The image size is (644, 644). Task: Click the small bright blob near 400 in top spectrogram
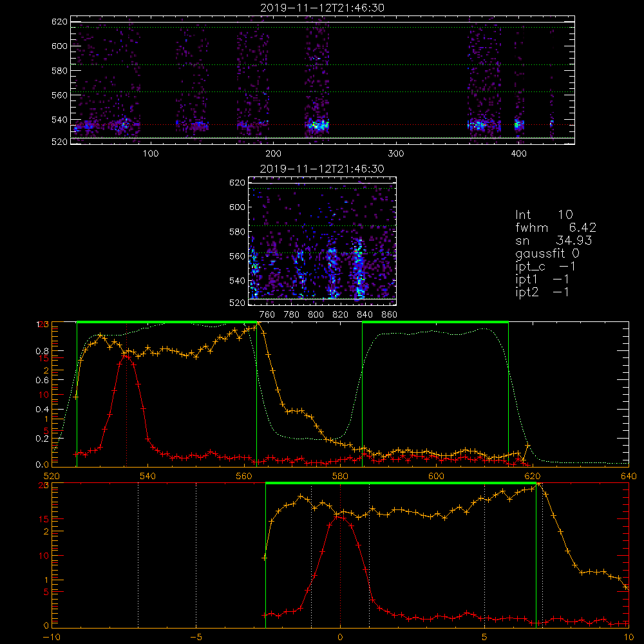click(x=519, y=124)
